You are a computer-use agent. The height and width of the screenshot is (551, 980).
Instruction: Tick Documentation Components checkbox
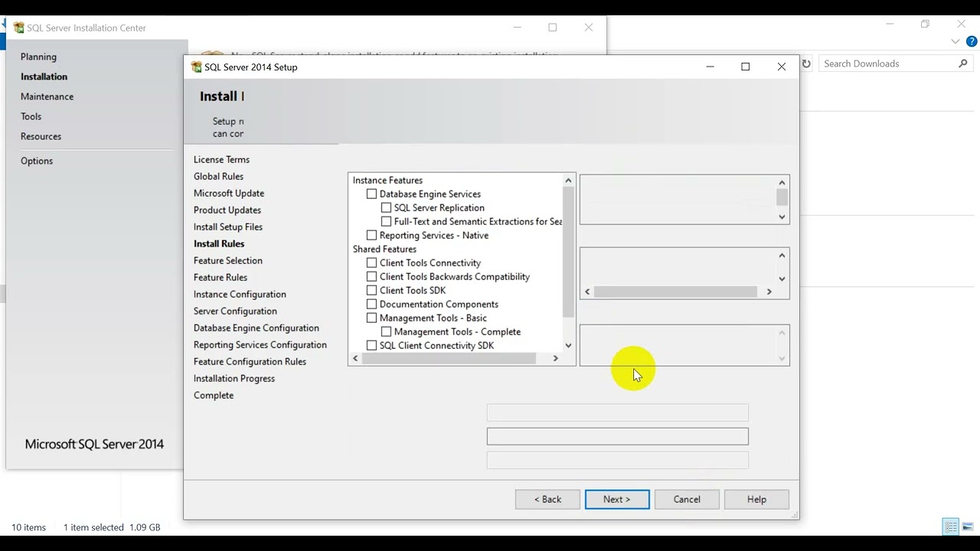pos(371,305)
